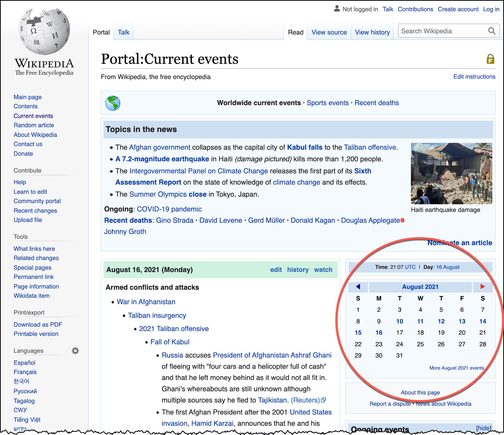Click the user icon beside Not logged in
504x435 pixels.
point(337,9)
